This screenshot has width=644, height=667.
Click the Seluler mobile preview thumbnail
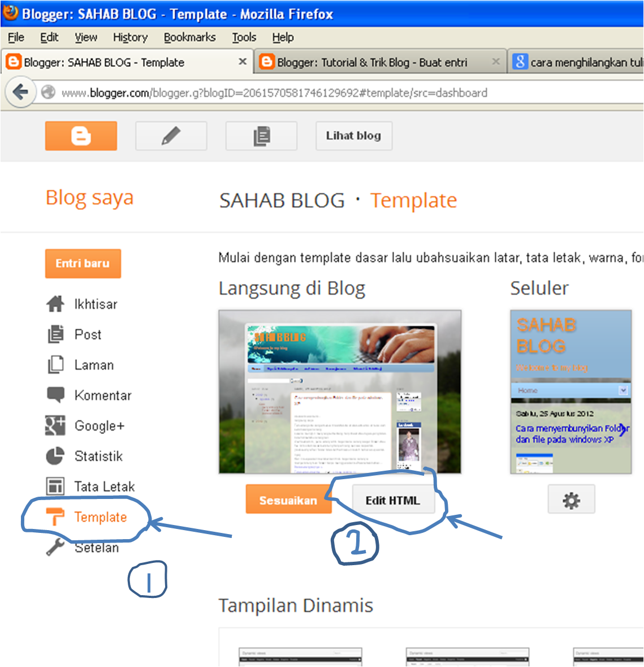point(571,392)
